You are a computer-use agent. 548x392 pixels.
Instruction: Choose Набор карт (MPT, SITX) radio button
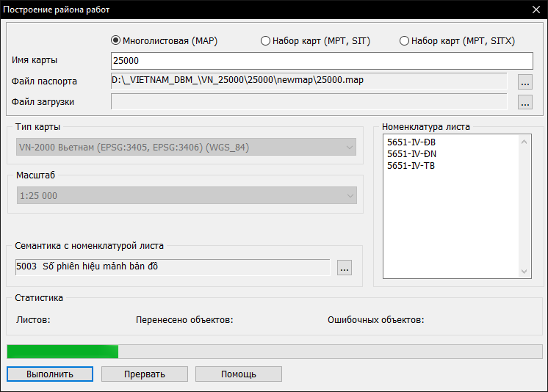(404, 41)
